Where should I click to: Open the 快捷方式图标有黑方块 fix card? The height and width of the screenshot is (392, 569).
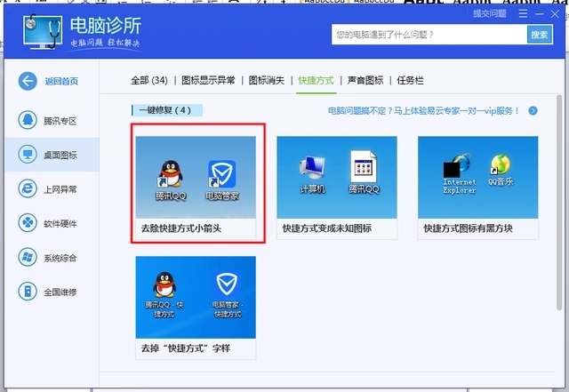point(478,188)
